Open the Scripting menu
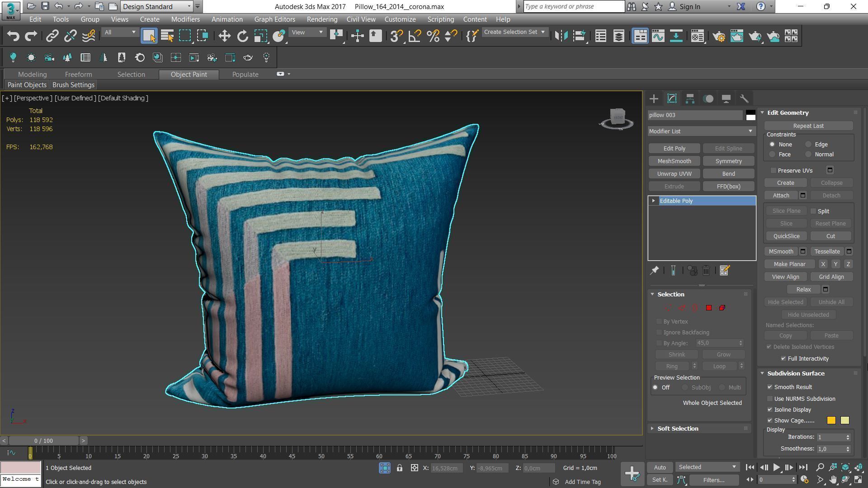Image resolution: width=868 pixels, height=488 pixels. pyautogui.click(x=440, y=19)
